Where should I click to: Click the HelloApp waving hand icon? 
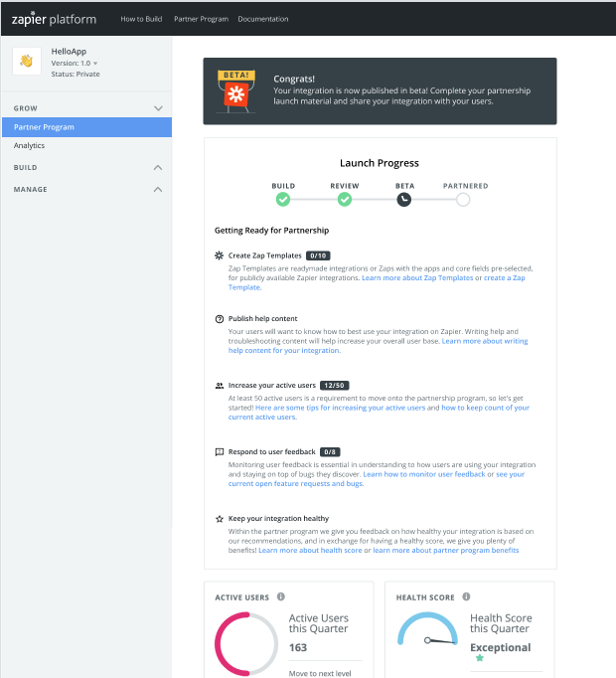click(27, 62)
